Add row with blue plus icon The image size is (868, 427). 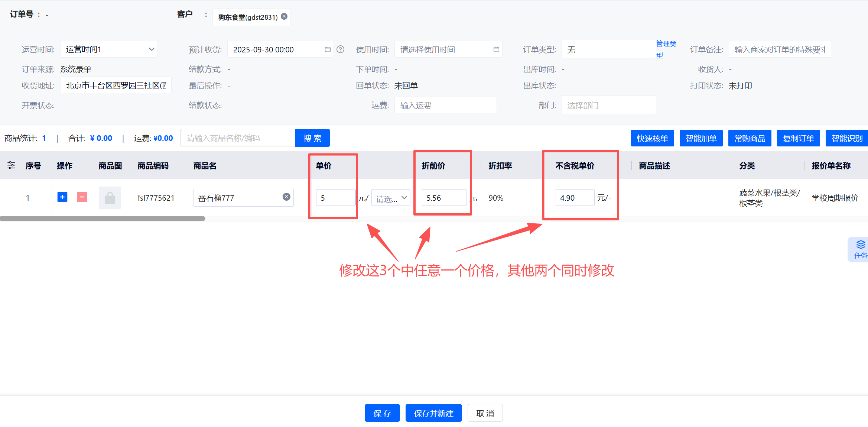[62, 197]
